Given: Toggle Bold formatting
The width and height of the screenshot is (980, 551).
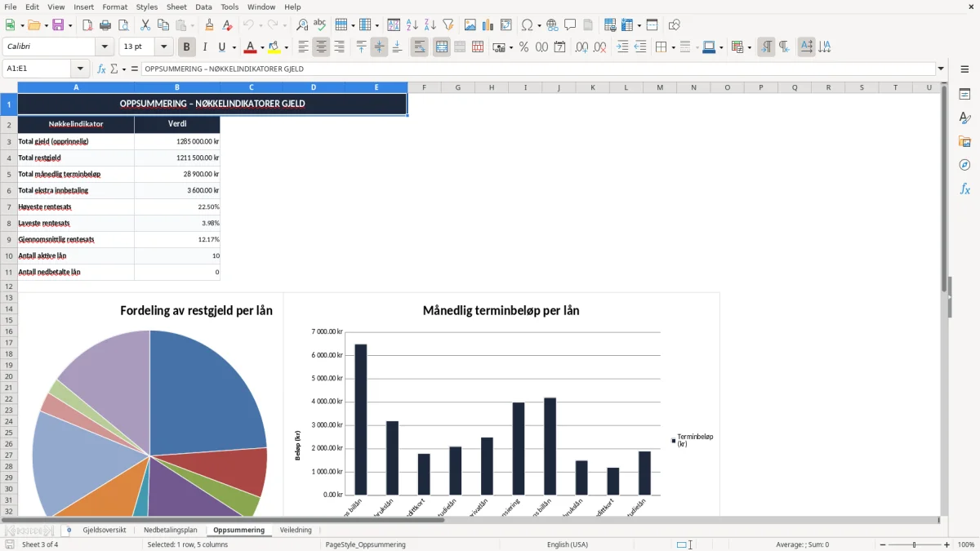Looking at the screenshot, I should [x=187, y=47].
